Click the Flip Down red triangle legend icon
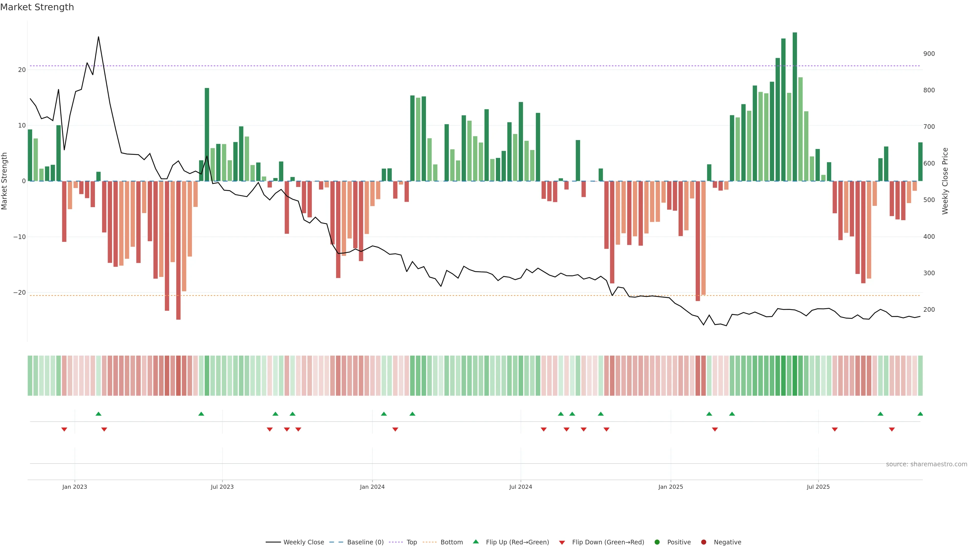Viewport: 980px width, 551px height. tap(562, 543)
